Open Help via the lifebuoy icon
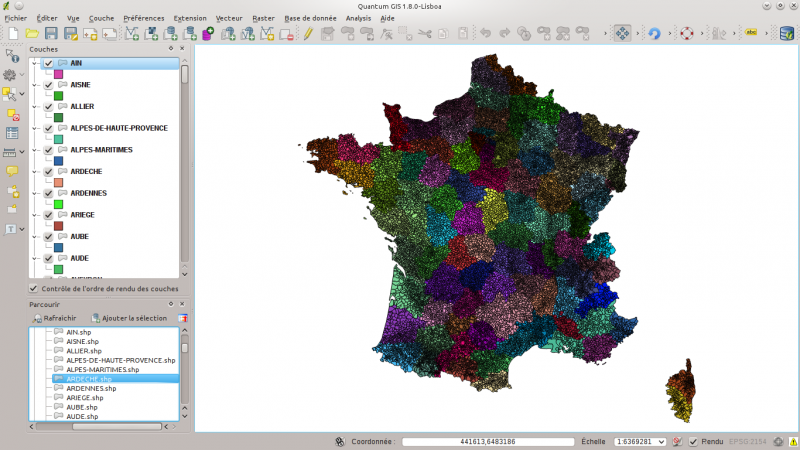Screen dimensions: 800x450 (687, 34)
